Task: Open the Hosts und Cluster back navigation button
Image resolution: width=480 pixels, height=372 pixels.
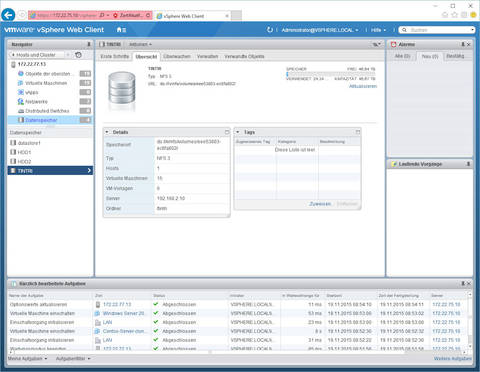Action: pos(36,55)
